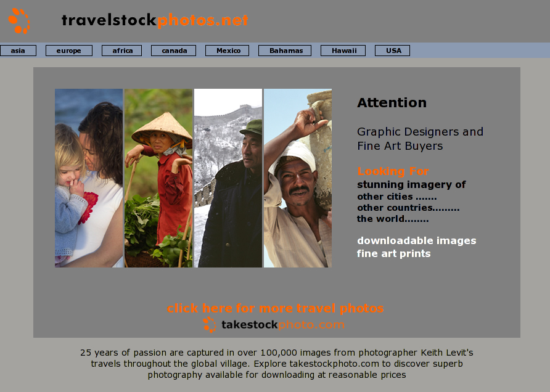Navigate to Hawaii photos

pos(343,51)
